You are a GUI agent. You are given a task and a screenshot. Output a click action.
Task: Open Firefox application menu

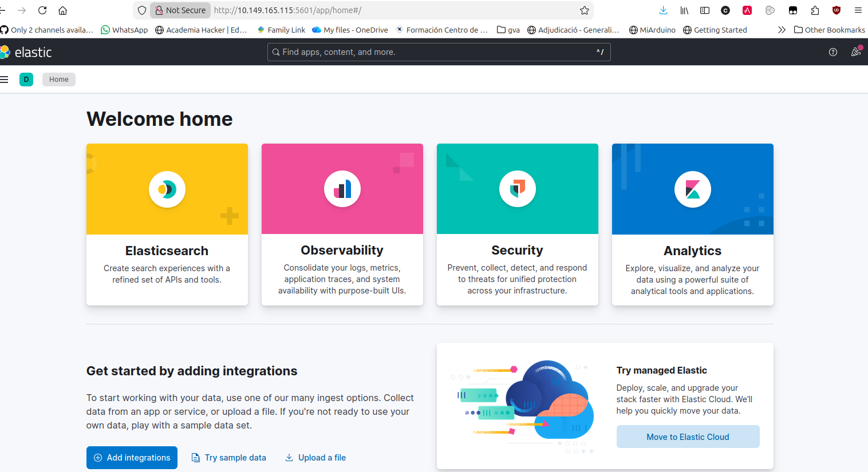point(858,10)
